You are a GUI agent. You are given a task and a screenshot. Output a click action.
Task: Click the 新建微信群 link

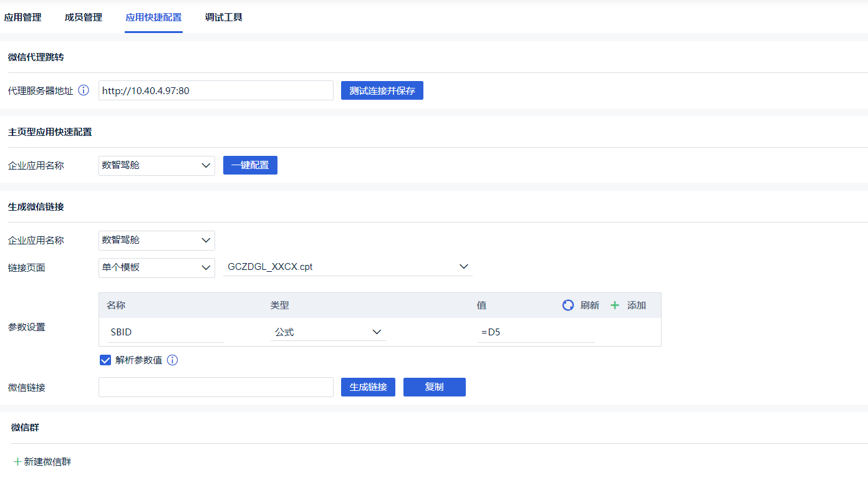coord(47,462)
